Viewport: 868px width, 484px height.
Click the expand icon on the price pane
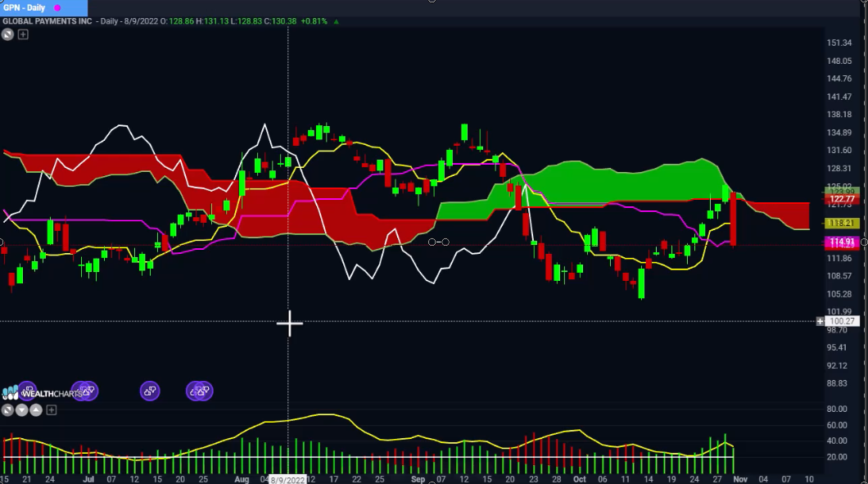[x=7, y=34]
